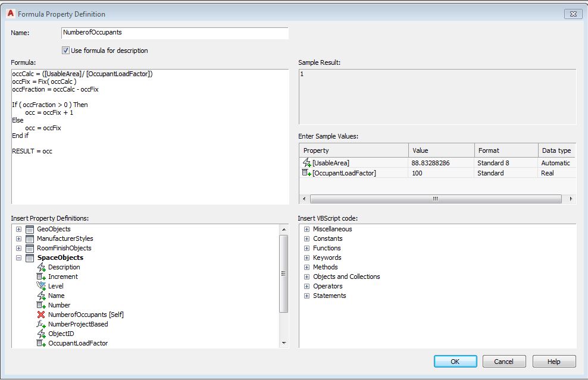Screen dimensions: 588x380
Task: Open Help from the dialog
Action: point(553,361)
